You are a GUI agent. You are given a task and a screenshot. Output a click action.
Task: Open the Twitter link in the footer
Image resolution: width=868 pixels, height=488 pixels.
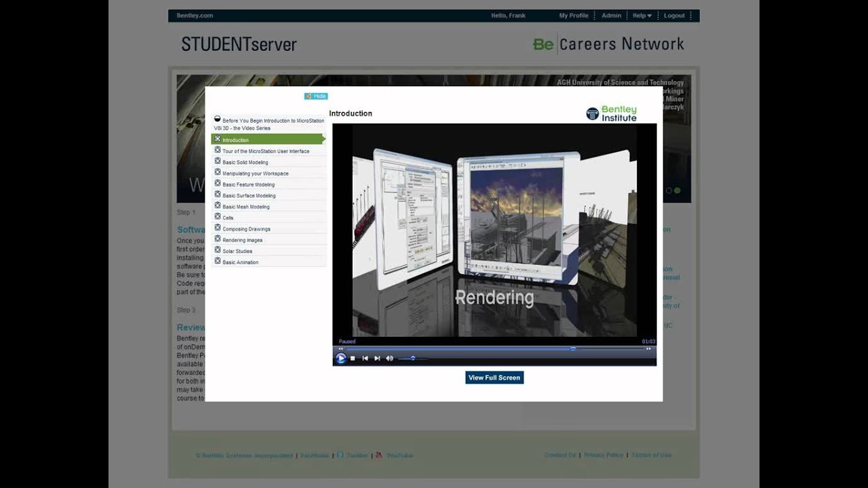pos(357,455)
